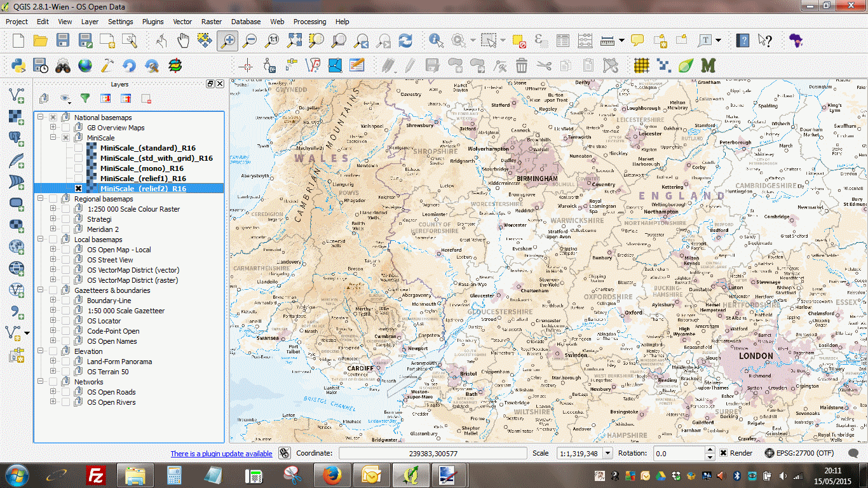
Task: Toggle MiniScale_(standard)_R16 layer checkbox
Action: (78, 148)
